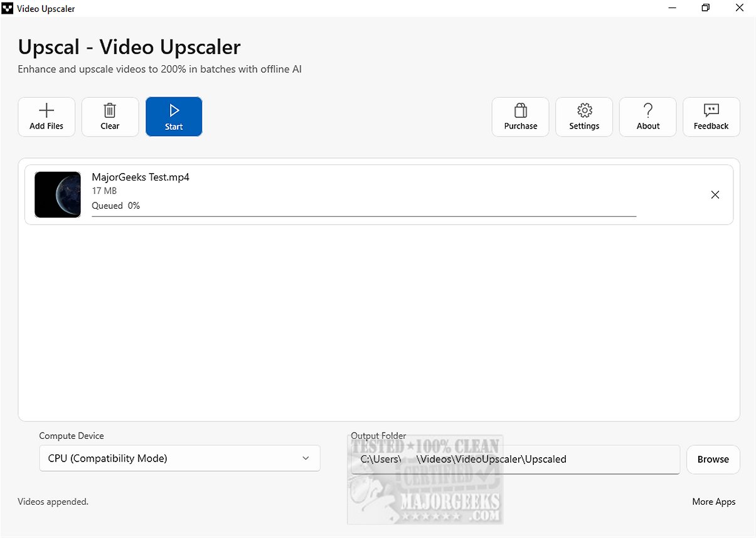Image resolution: width=756 pixels, height=538 pixels.
Task: Maximize the Video Upscaler window
Action: [706, 8]
